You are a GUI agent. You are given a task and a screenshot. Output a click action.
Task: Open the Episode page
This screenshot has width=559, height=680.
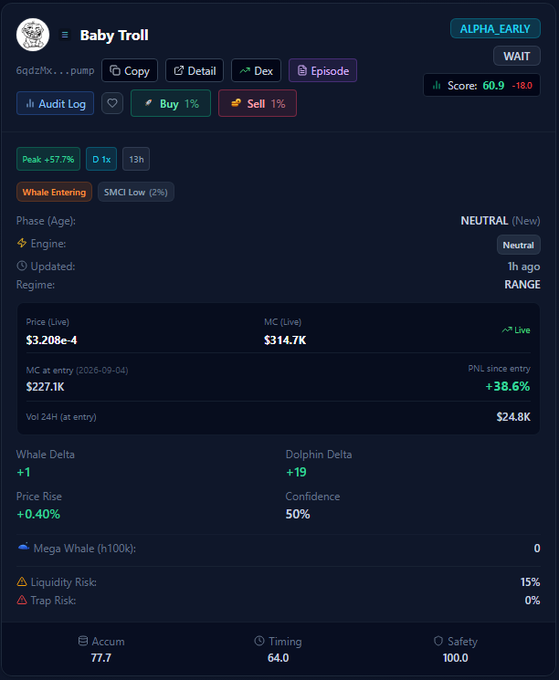323,70
